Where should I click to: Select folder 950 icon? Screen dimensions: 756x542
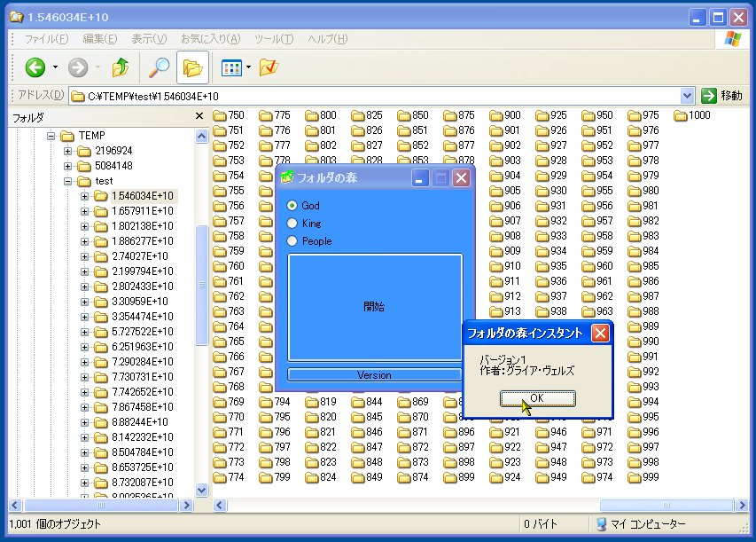(x=588, y=115)
